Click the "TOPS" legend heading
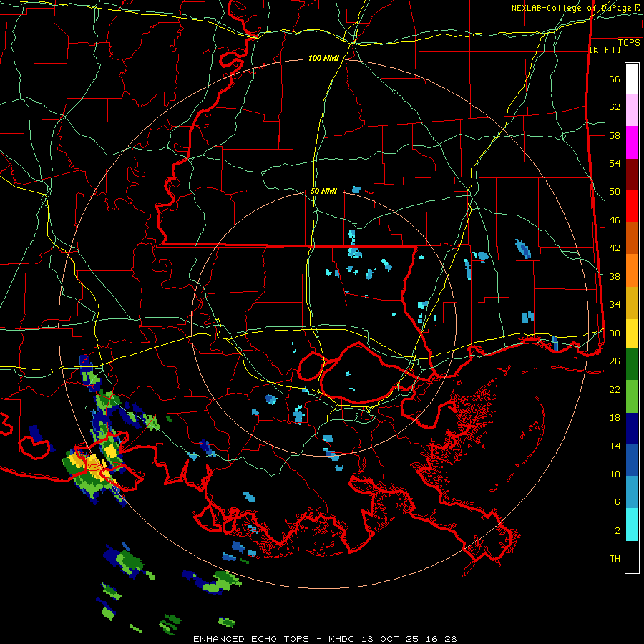Viewport: 644px width, 644px height. pyautogui.click(x=629, y=42)
